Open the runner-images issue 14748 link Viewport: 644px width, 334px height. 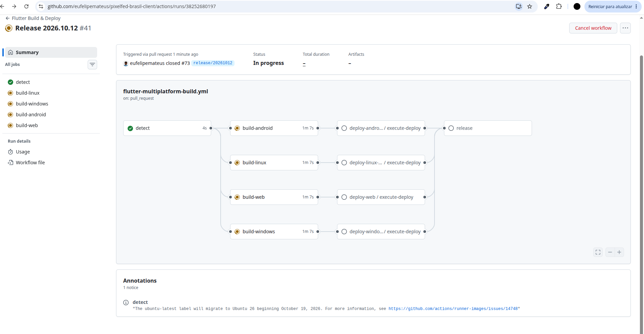pos(453,309)
